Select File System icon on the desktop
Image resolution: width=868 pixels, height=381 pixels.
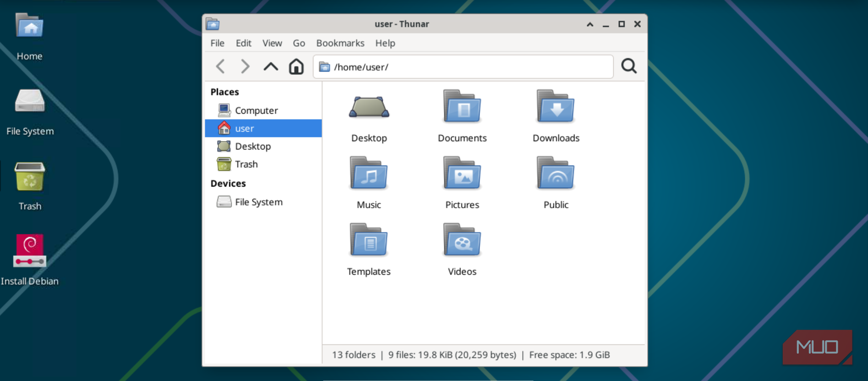pyautogui.click(x=30, y=112)
